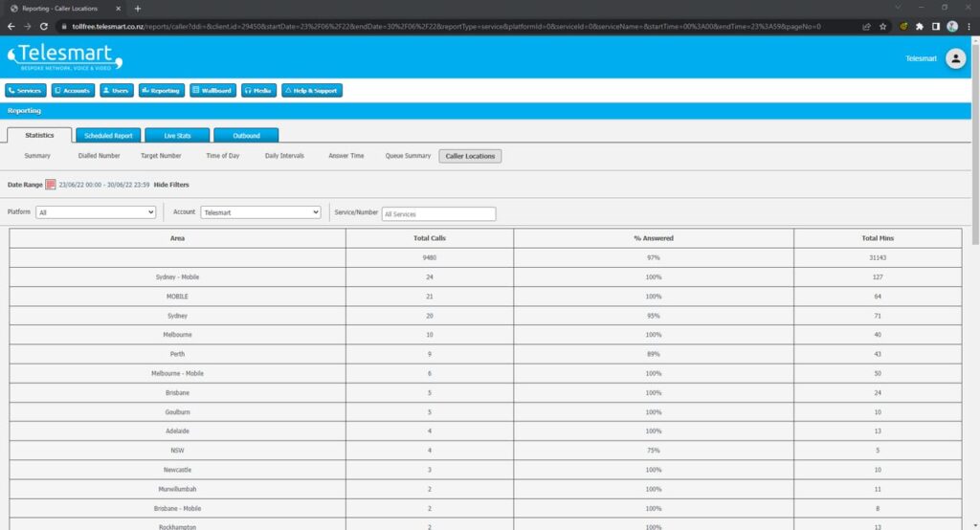The height and width of the screenshot is (530, 980).
Task: Click the Sydney - Mobile row
Action: (485, 276)
